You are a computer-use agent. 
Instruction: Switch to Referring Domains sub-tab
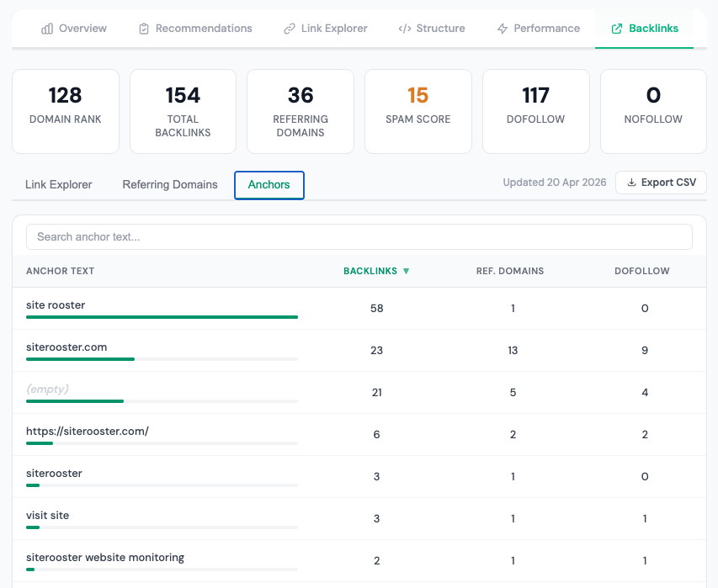(x=170, y=184)
